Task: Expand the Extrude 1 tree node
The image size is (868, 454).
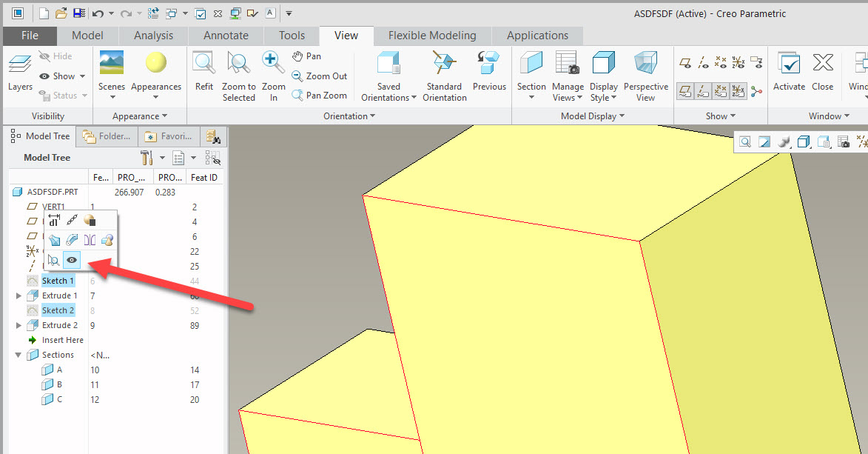Action: (18, 296)
